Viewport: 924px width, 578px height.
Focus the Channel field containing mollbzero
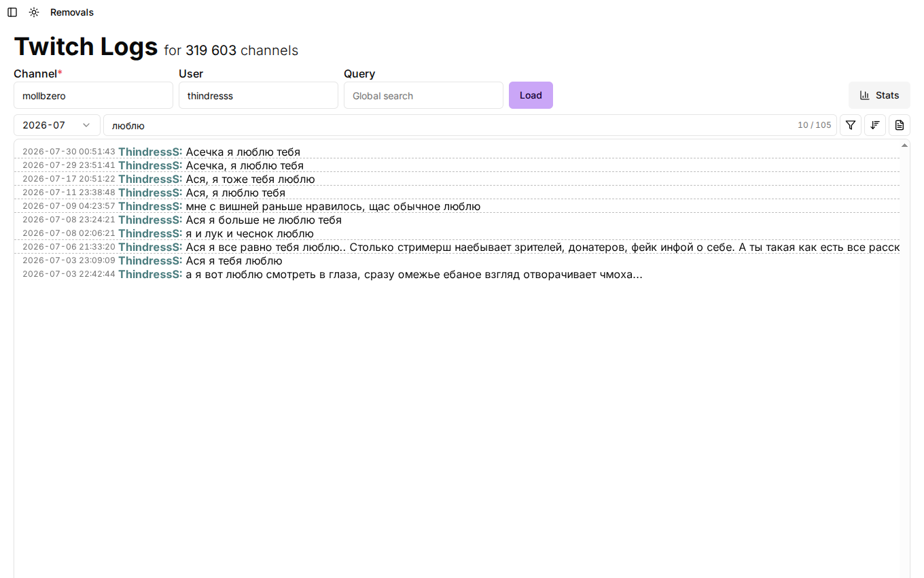coord(93,95)
